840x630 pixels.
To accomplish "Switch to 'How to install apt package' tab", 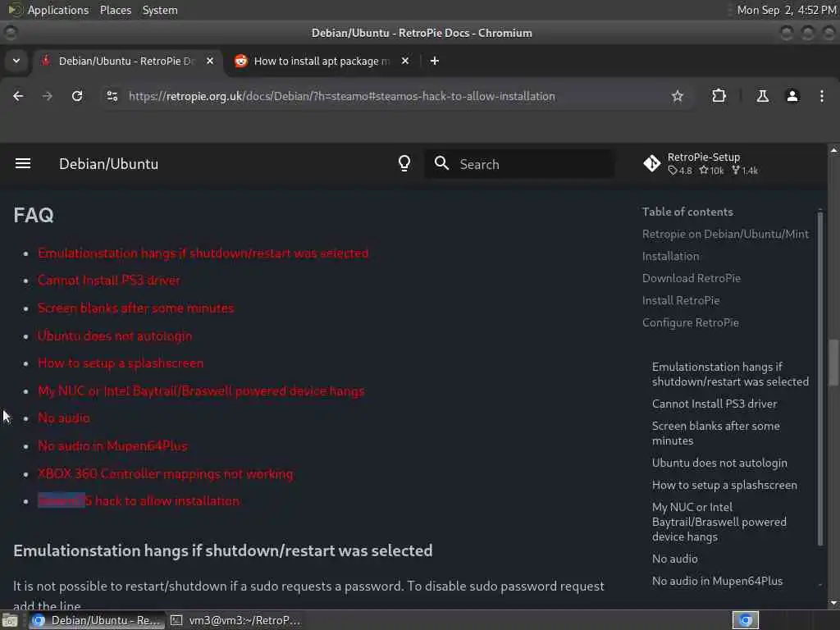I will coord(322,61).
